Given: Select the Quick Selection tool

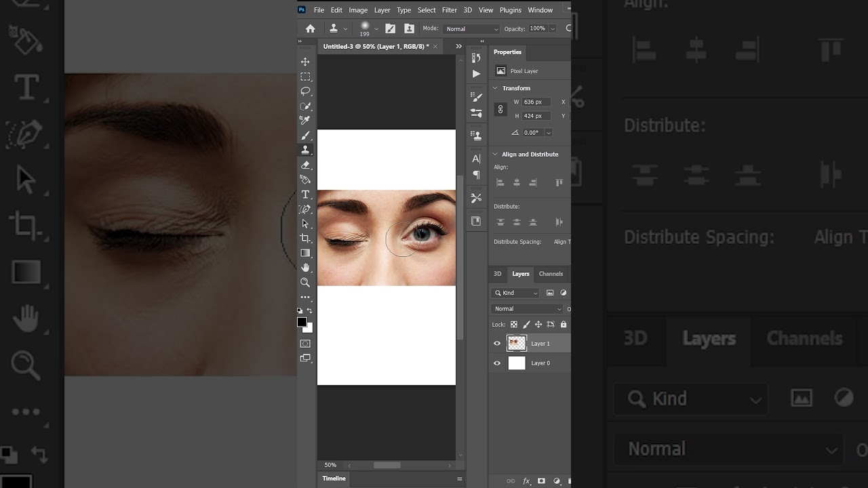Looking at the screenshot, I should (305, 106).
